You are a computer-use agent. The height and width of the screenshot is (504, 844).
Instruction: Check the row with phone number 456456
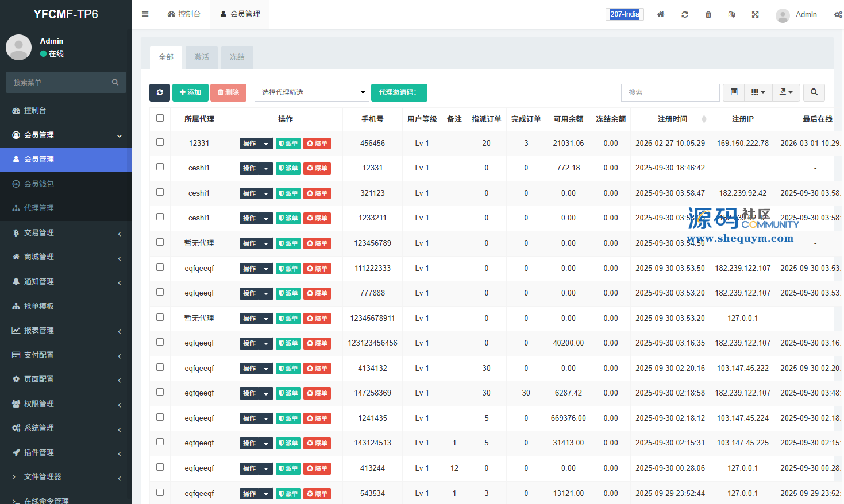click(160, 142)
